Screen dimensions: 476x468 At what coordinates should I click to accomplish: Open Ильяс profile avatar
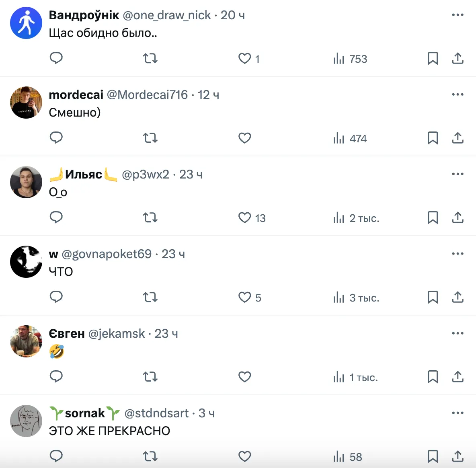tap(26, 182)
